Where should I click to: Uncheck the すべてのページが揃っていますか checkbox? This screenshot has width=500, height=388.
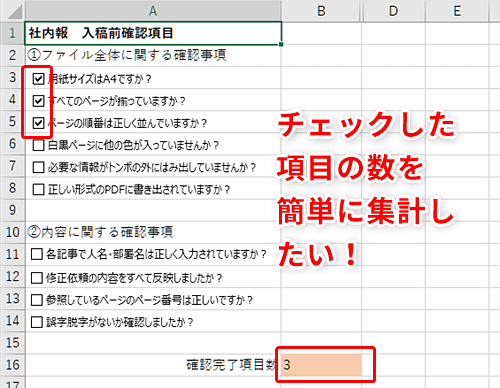coord(38,101)
